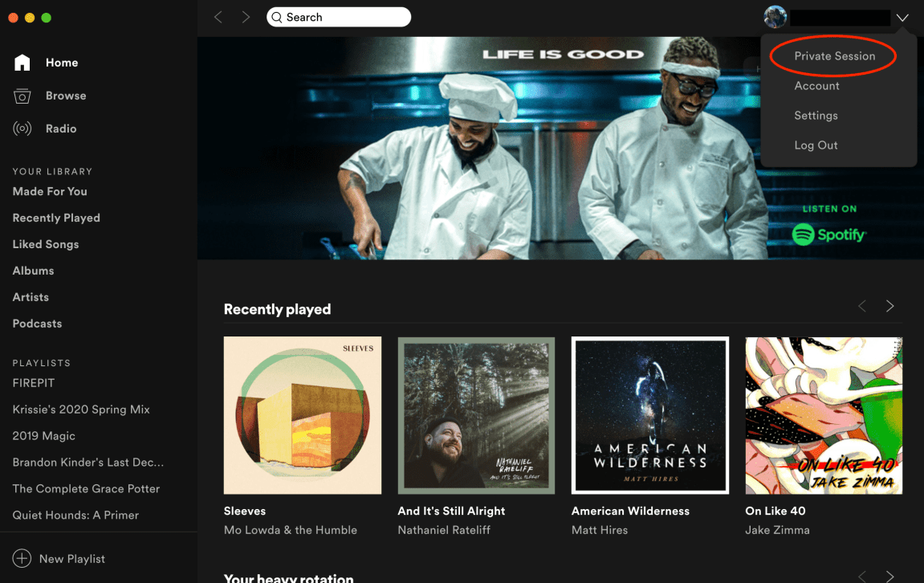Choose Settings from the dropdown menu
The width and height of the screenshot is (924, 583).
click(x=816, y=115)
